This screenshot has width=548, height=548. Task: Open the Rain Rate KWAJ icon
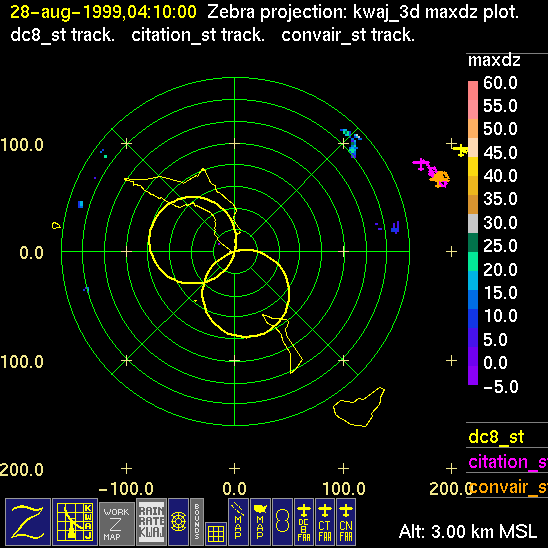pos(151,522)
